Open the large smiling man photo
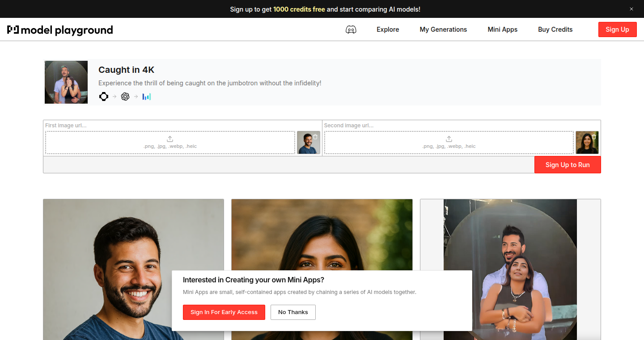The width and height of the screenshot is (644, 340). pyautogui.click(x=133, y=269)
